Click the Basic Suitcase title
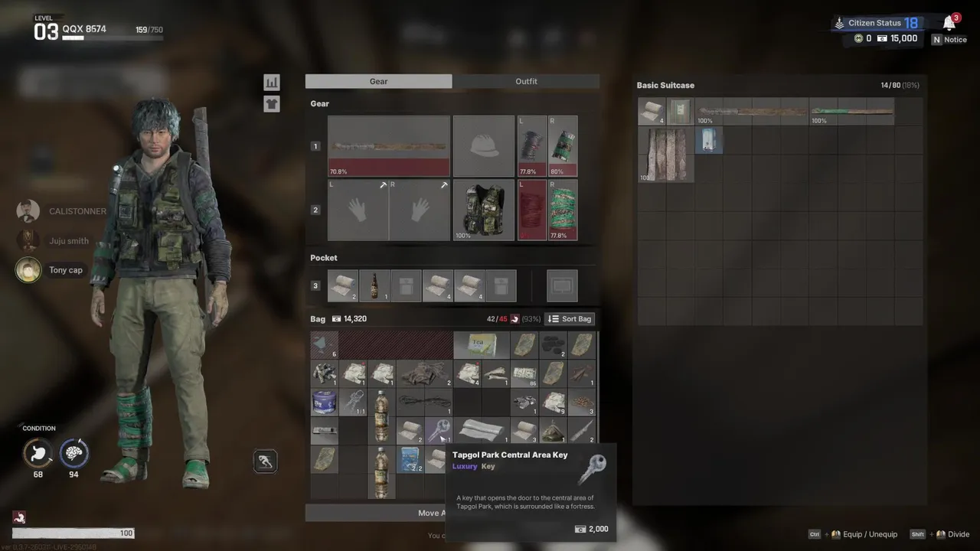980x551 pixels. (x=665, y=85)
